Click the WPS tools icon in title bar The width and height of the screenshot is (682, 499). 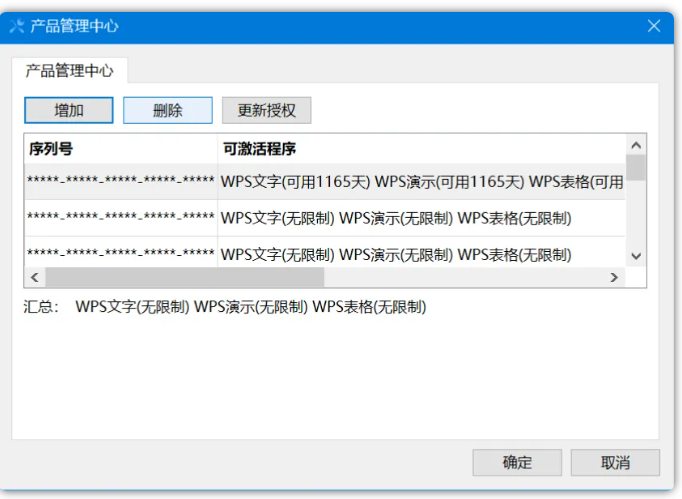17,26
